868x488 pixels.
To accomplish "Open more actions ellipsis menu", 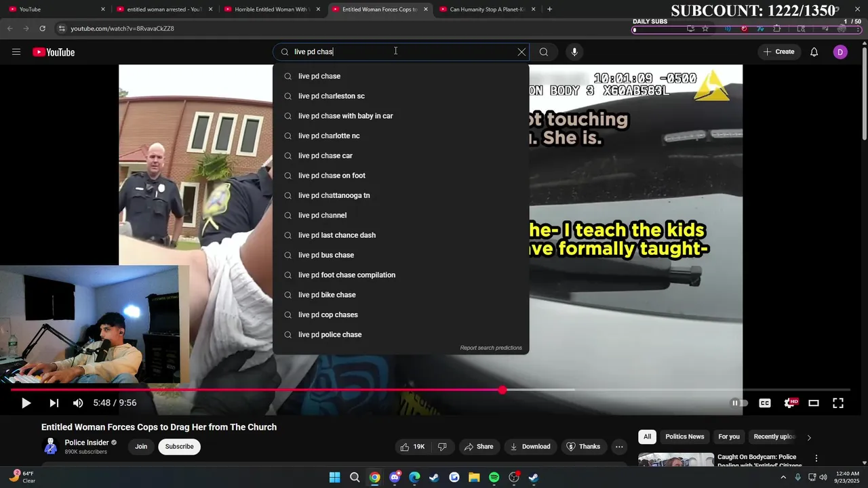I will [619, 447].
